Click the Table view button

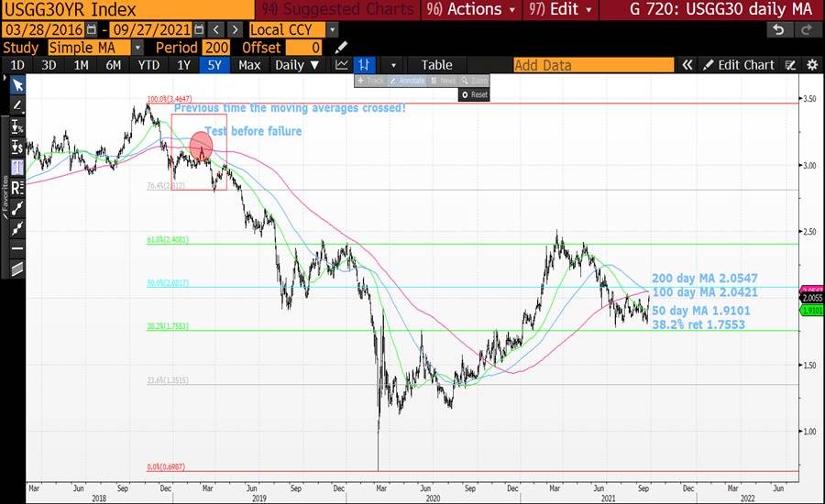tap(436, 65)
